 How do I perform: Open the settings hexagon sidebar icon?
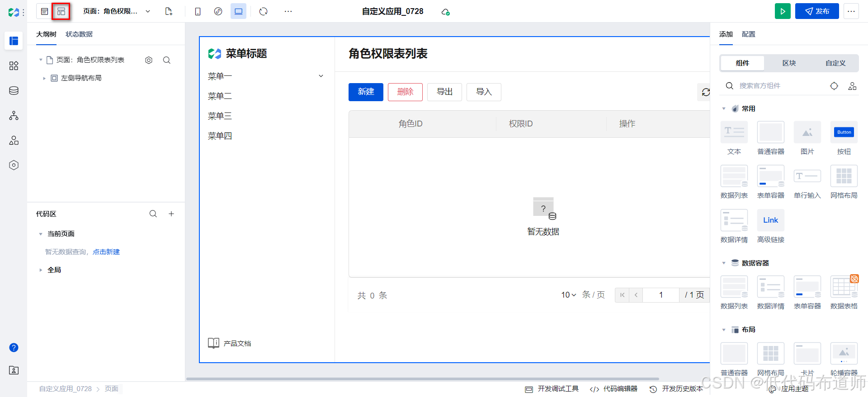coord(14,165)
